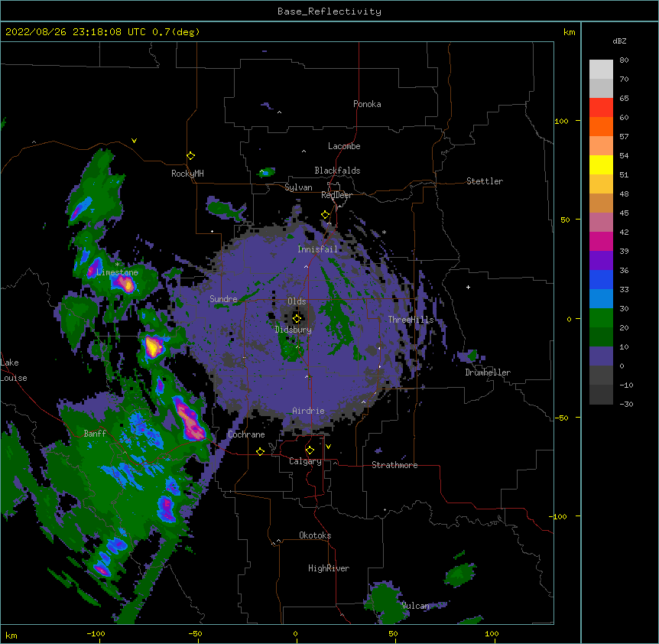Select the yellow diamond marker right of Cochrane
The image size is (659, 644).
(260, 451)
